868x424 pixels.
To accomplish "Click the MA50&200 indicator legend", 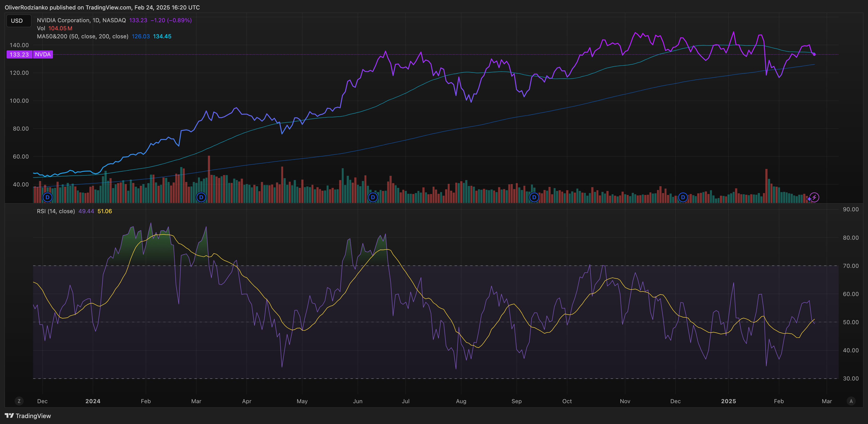I will (x=83, y=36).
